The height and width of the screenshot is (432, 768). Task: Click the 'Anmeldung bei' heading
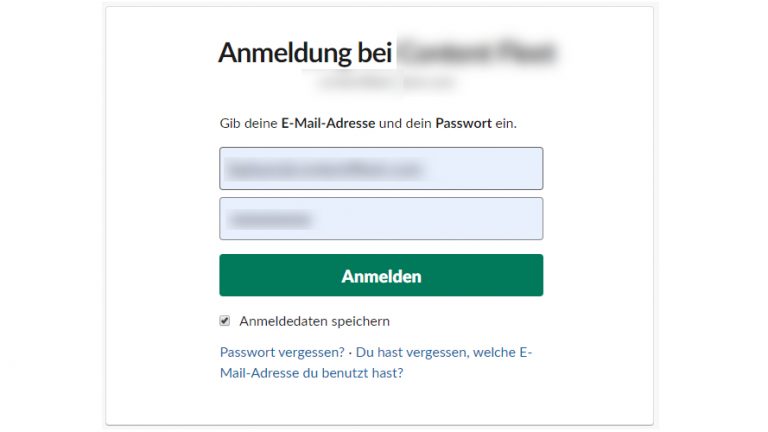304,52
